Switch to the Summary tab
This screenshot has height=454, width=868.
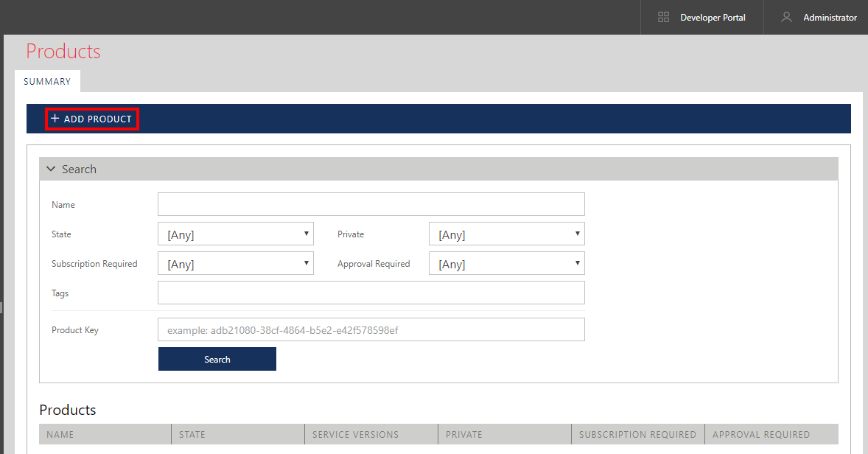(47, 81)
